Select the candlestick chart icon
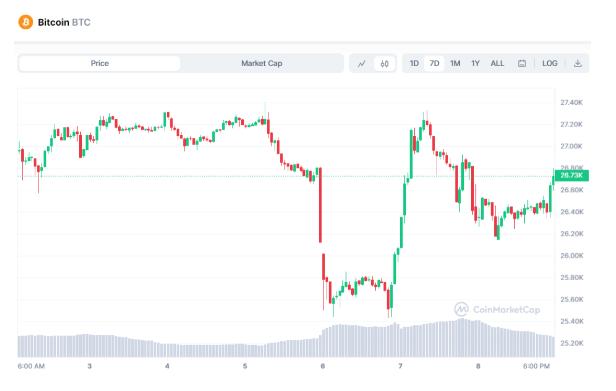Viewport: 616px width, 391px height. 384,64
